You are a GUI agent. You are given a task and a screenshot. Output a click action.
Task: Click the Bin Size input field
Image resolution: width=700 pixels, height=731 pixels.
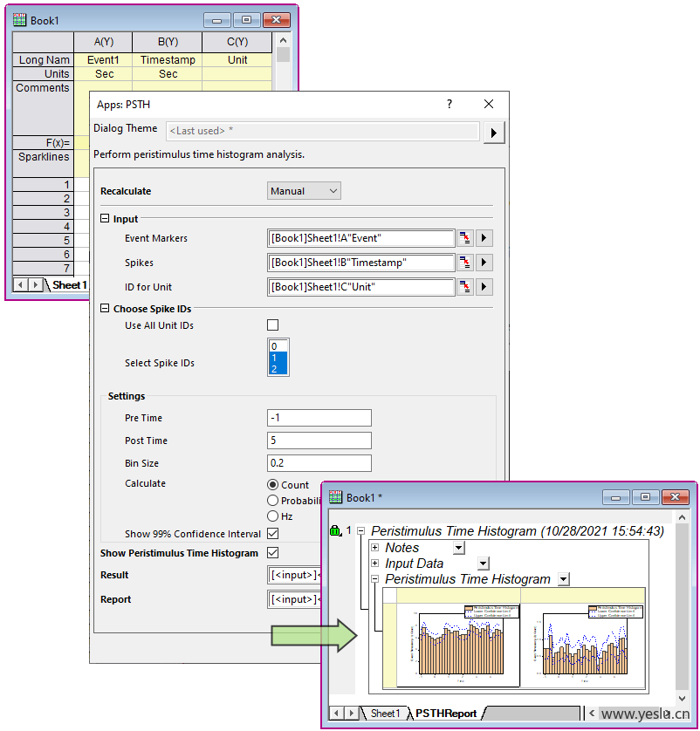319,463
